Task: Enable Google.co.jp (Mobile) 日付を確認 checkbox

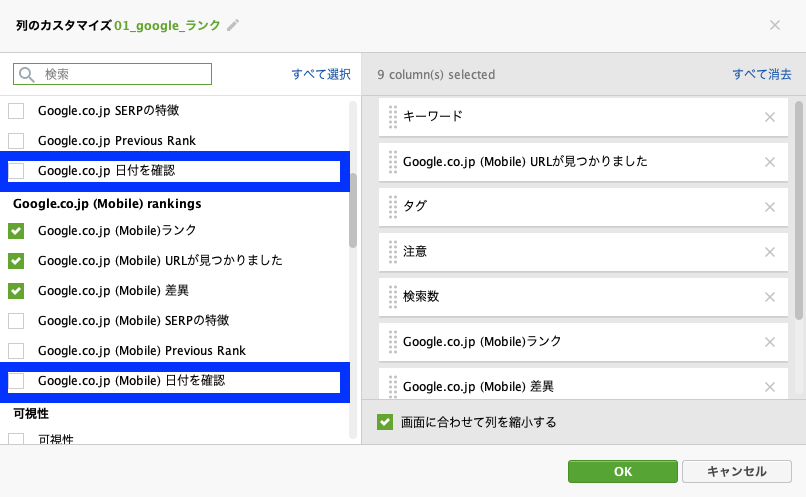Action: coord(16,381)
